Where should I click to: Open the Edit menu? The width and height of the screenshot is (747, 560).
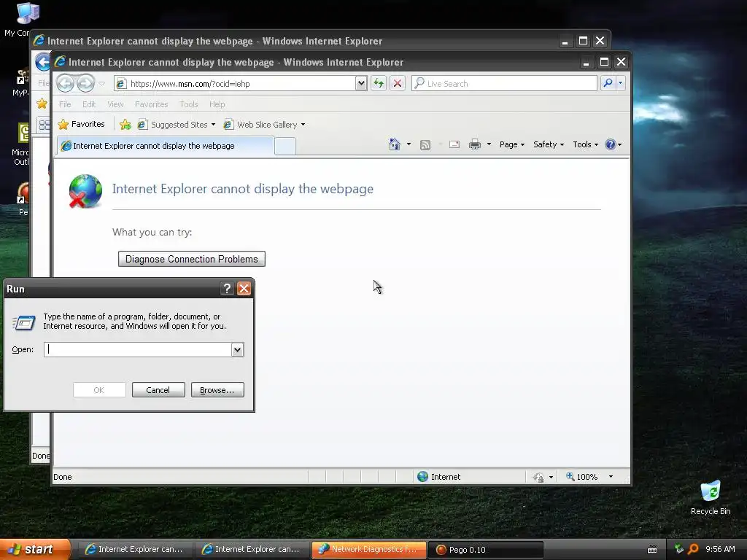89,104
